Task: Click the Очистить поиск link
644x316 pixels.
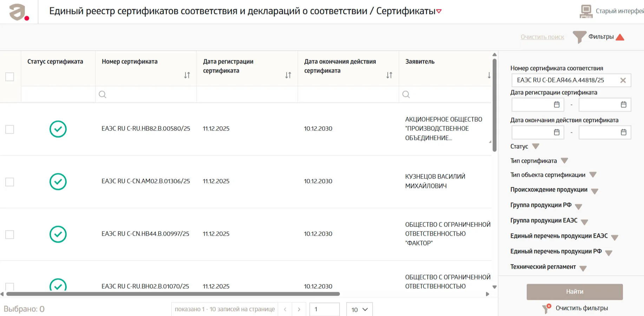Action: click(542, 36)
